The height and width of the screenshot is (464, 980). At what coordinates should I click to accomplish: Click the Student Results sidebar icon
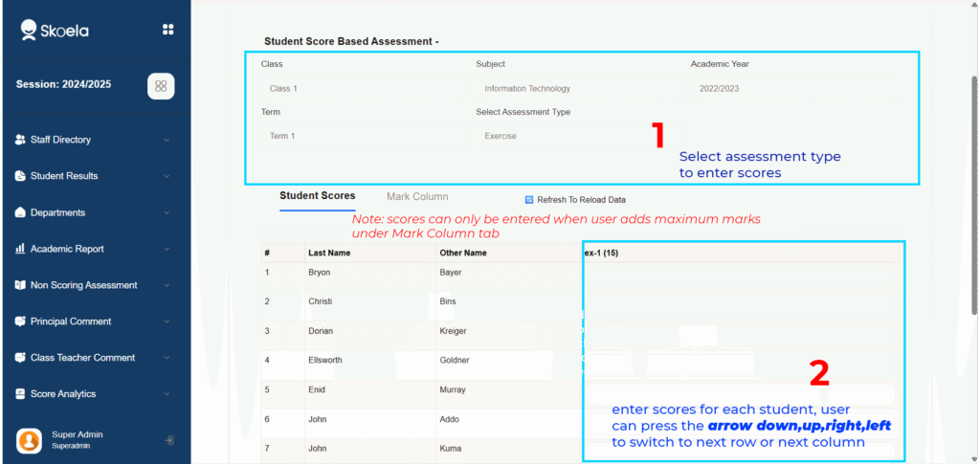tap(20, 176)
